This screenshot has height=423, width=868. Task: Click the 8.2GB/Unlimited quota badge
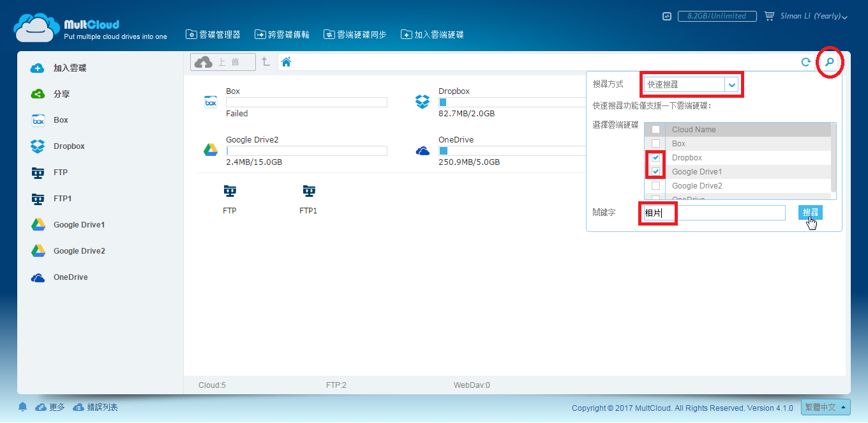point(717,17)
